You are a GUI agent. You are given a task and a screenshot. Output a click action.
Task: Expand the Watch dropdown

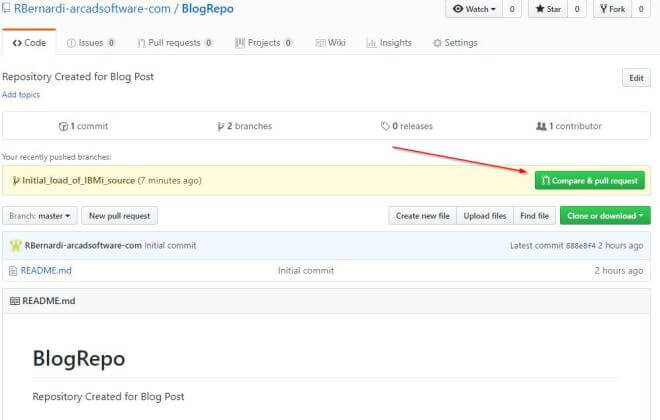point(474,9)
